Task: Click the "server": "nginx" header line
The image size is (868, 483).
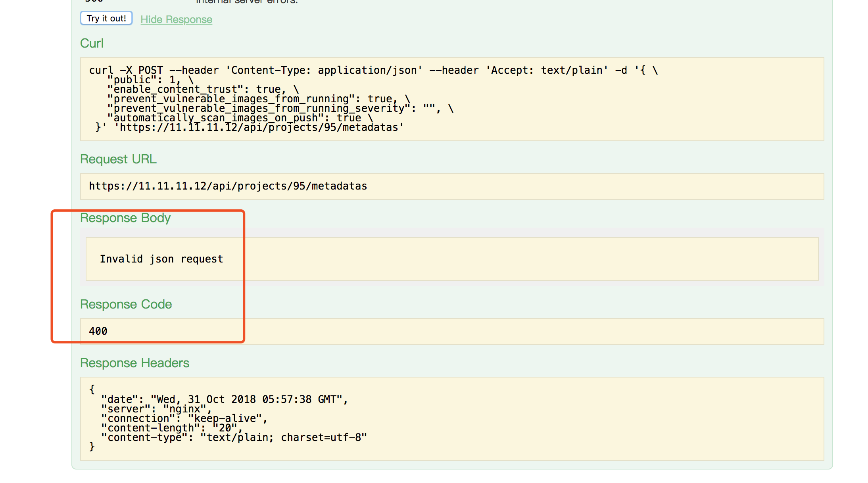Action: [156, 409]
